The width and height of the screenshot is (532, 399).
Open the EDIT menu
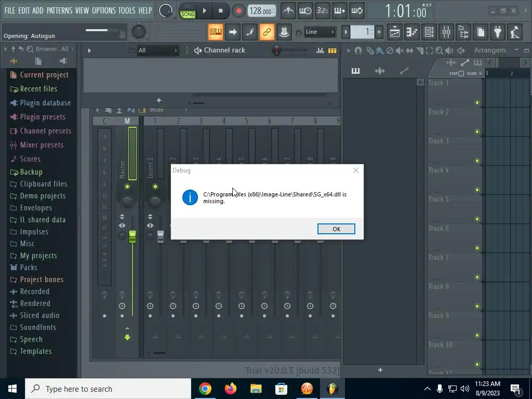[x=24, y=10]
